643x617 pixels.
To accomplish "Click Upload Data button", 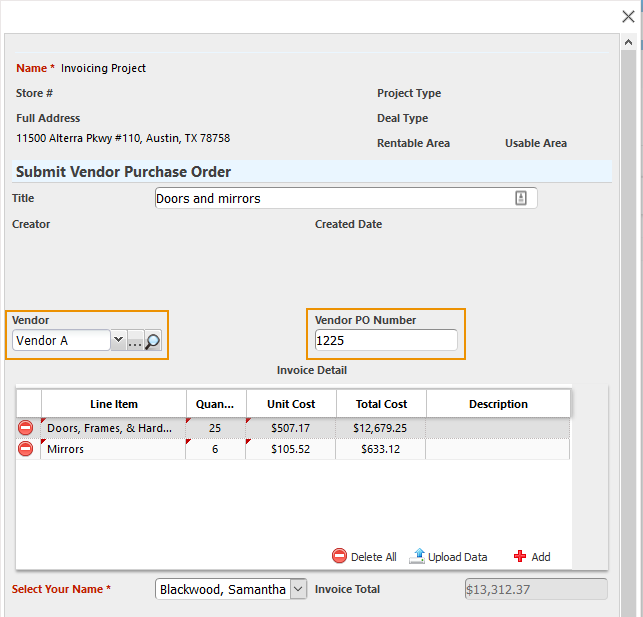I will tap(448, 556).
